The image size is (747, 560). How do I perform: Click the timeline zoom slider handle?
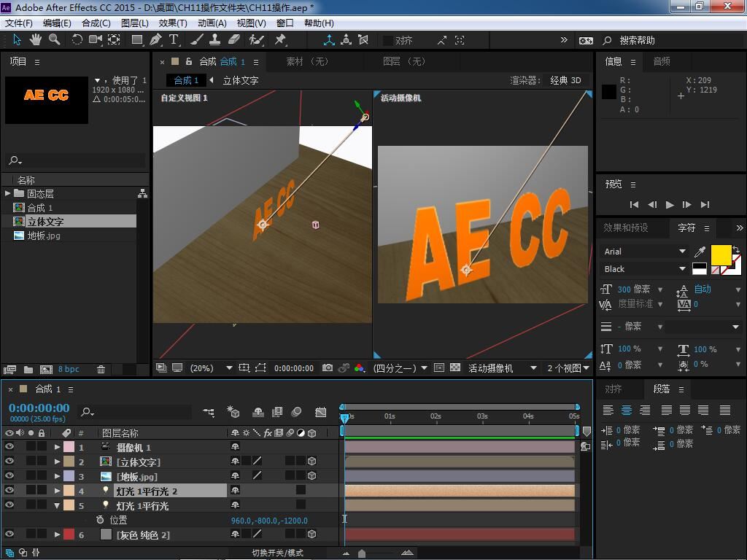pos(362,553)
